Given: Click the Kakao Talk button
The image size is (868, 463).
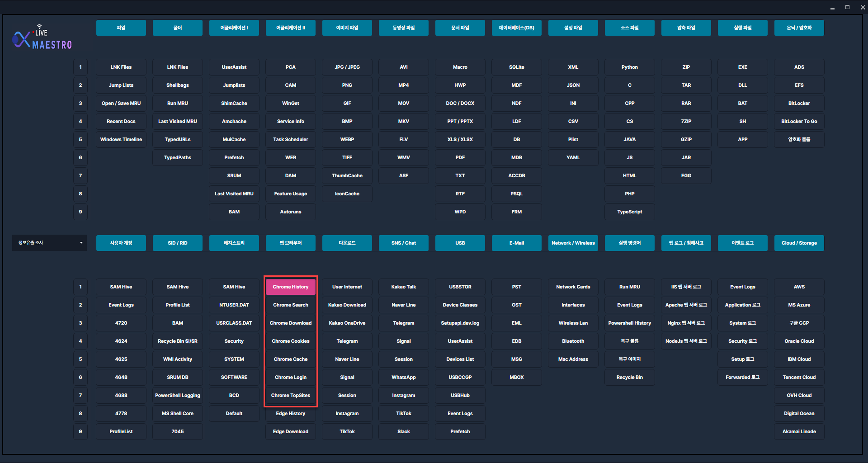Looking at the screenshot, I should [x=403, y=287].
